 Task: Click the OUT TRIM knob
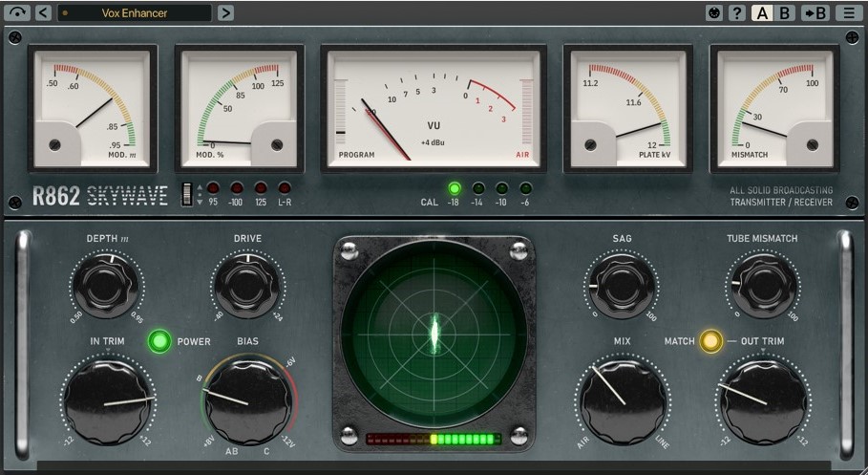[762, 401]
